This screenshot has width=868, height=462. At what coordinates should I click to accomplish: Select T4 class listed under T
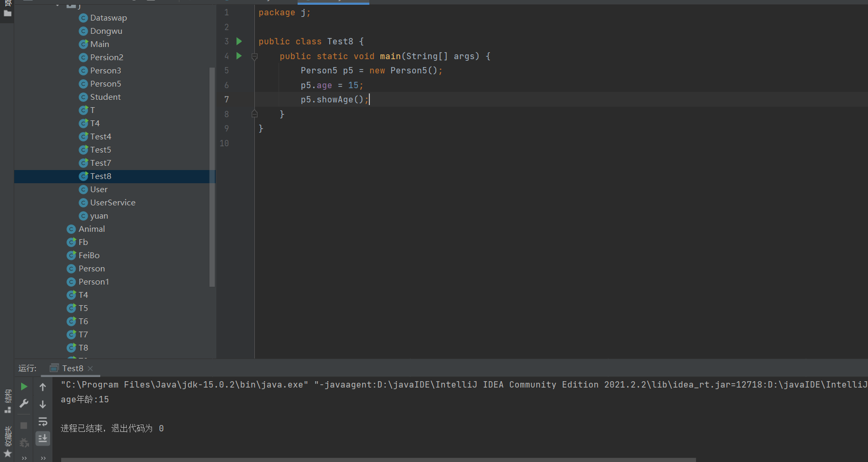tap(95, 124)
